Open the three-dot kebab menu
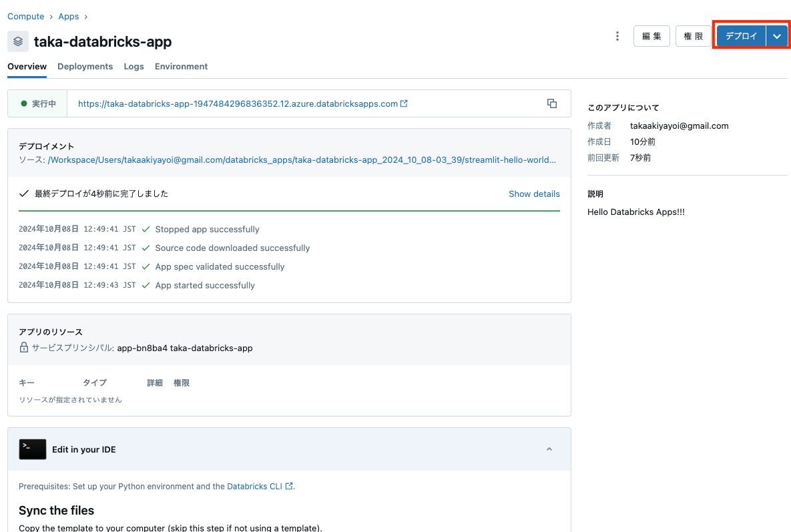 (617, 36)
